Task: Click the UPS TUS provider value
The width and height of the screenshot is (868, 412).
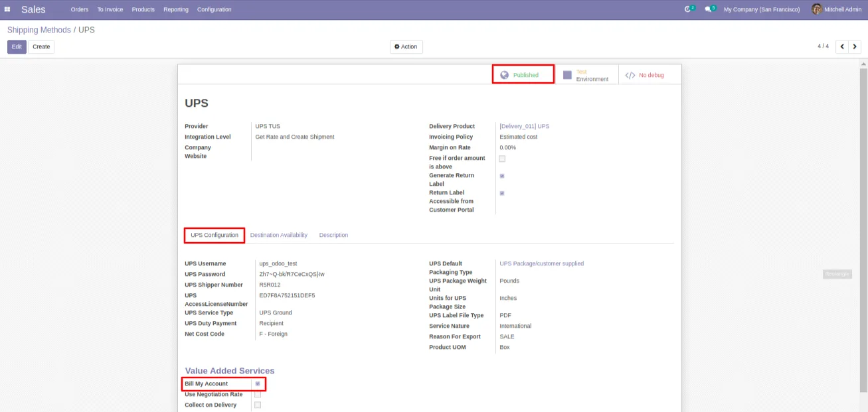Action: [268, 126]
